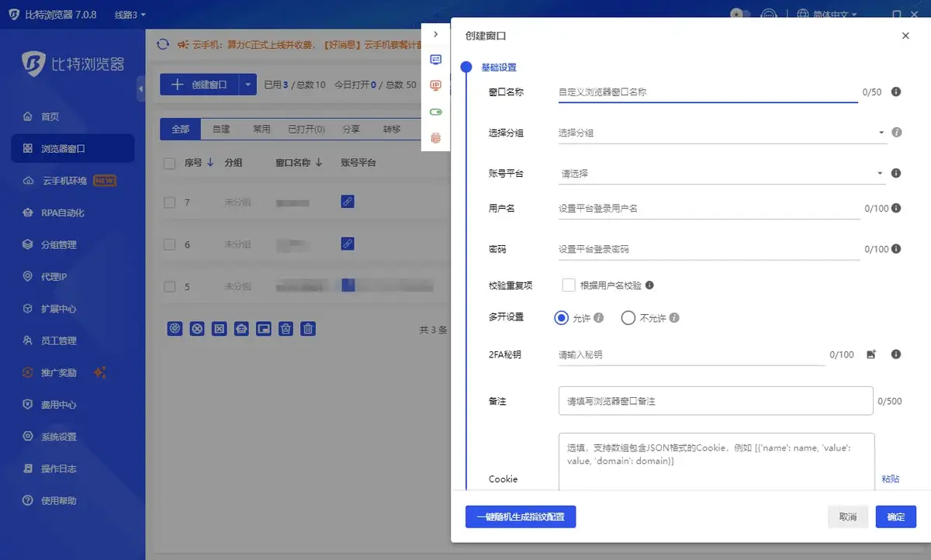The width and height of the screenshot is (931, 560).
Task: Toggle the theme switch in the title bar
Action: coord(740,15)
